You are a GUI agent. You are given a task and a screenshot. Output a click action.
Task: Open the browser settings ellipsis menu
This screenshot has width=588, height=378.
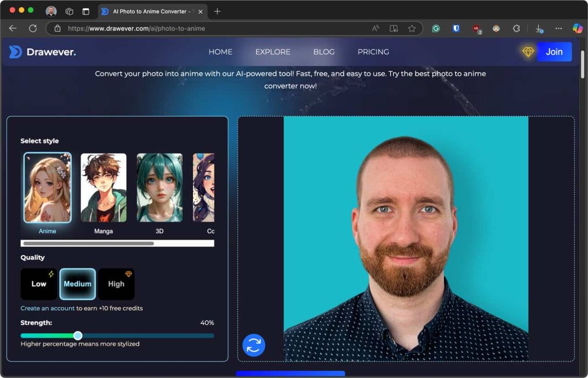coord(559,28)
